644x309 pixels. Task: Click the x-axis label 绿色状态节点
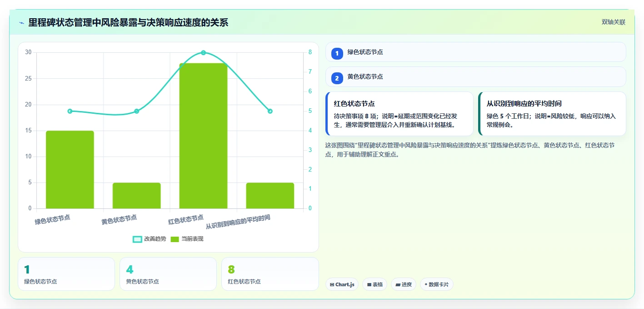(x=53, y=220)
